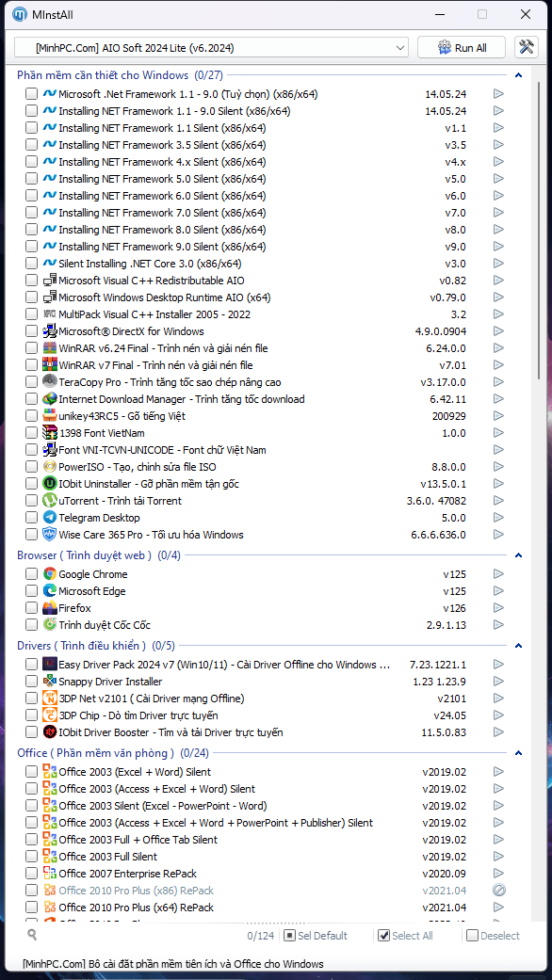Click the Deselect option at the bottom

tap(494, 936)
